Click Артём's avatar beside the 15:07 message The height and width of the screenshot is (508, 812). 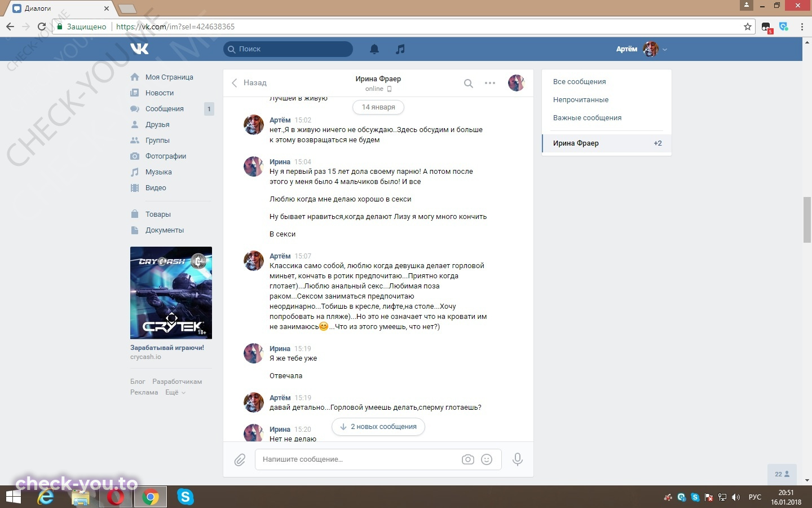point(254,261)
